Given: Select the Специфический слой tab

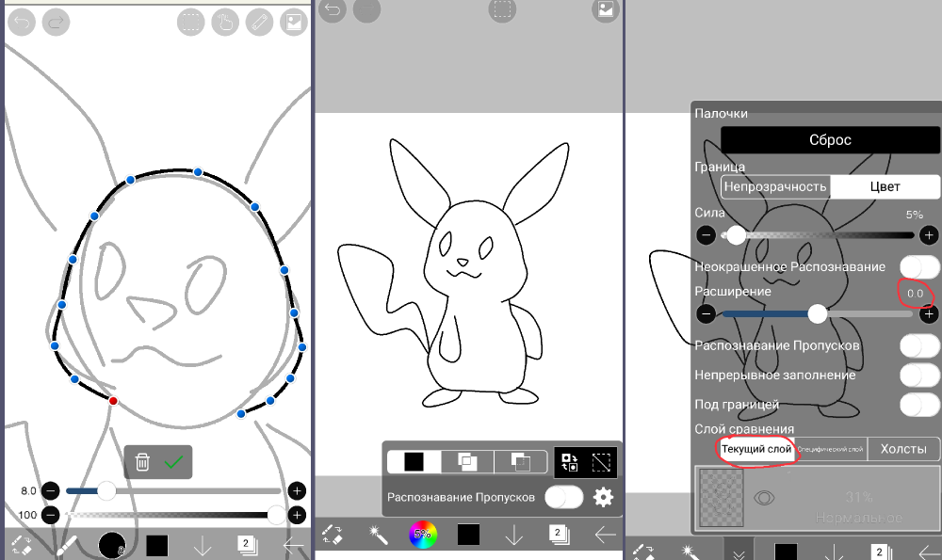Looking at the screenshot, I should pyautogui.click(x=831, y=449).
